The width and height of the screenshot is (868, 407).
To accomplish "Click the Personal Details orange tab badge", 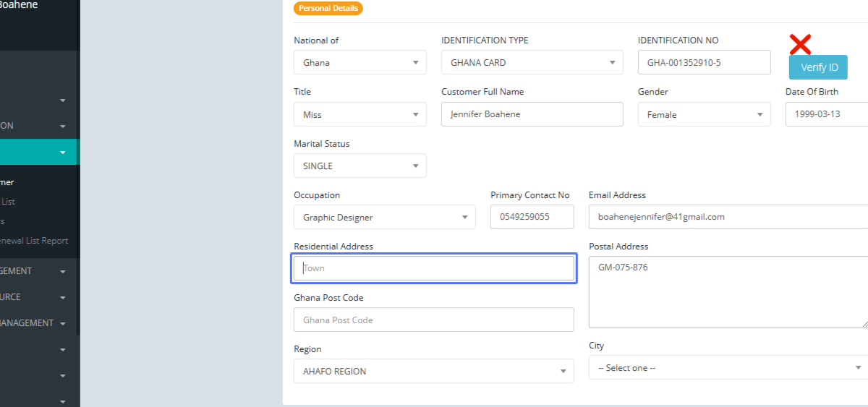I will [x=328, y=9].
